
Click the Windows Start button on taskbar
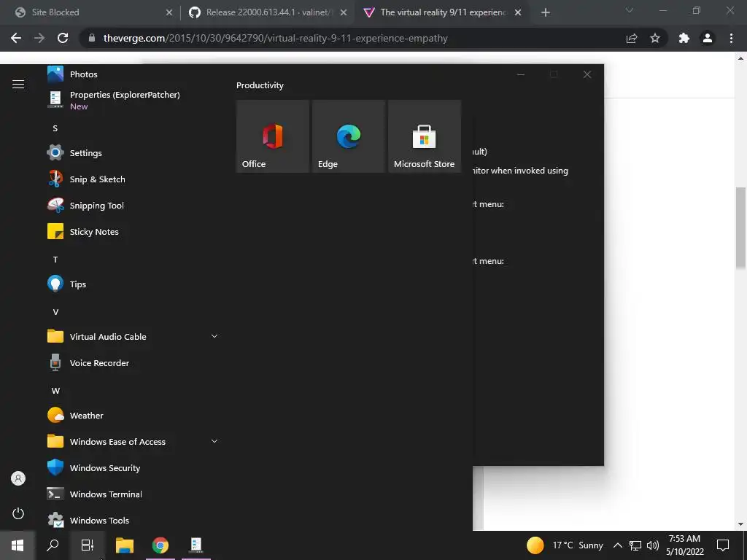(18, 545)
